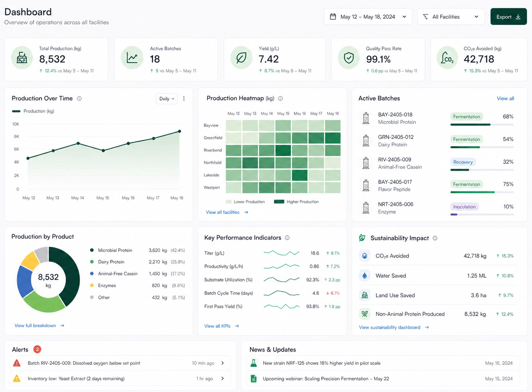Click the Quality Pass Rate shield icon
The height and width of the screenshot is (392, 532).
point(349,58)
